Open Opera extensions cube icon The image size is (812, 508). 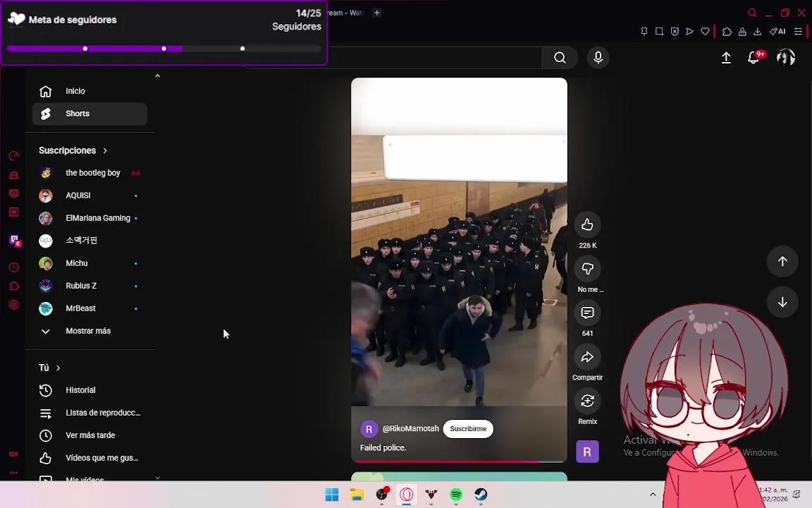727,32
